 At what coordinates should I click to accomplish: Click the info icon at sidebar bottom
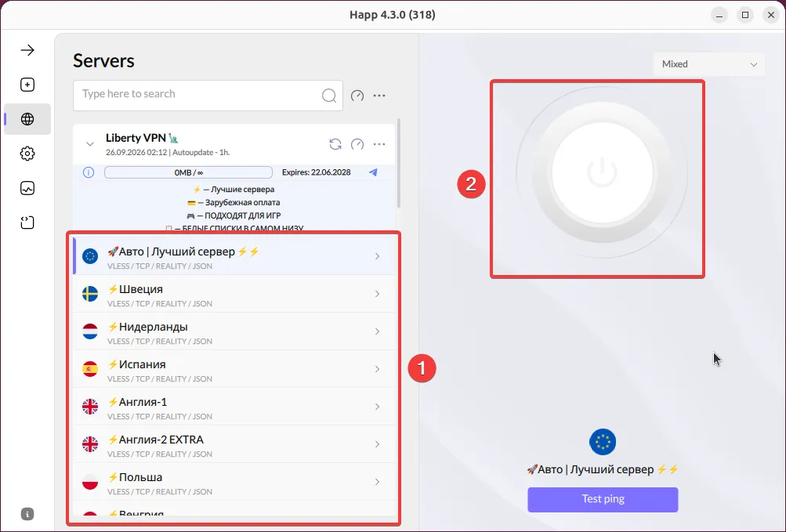point(27,514)
